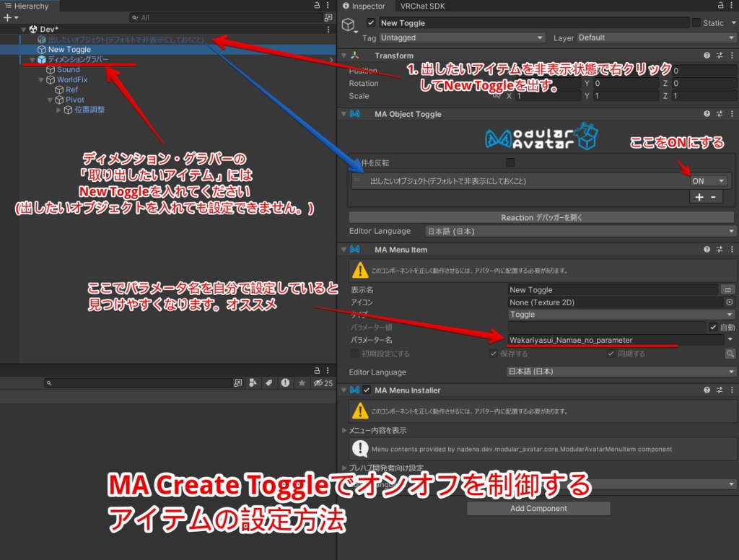739x560 pixels.
Task: Click the Hierarchy search field
Action: (226, 17)
